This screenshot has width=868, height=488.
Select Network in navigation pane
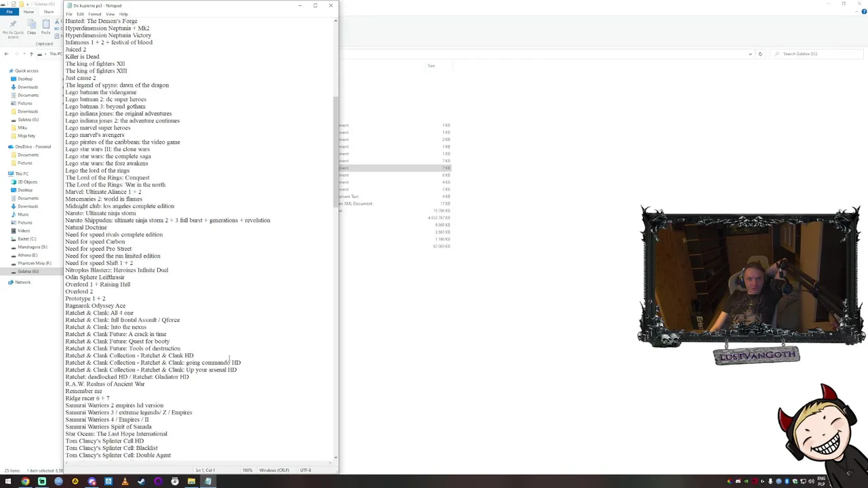coord(22,282)
